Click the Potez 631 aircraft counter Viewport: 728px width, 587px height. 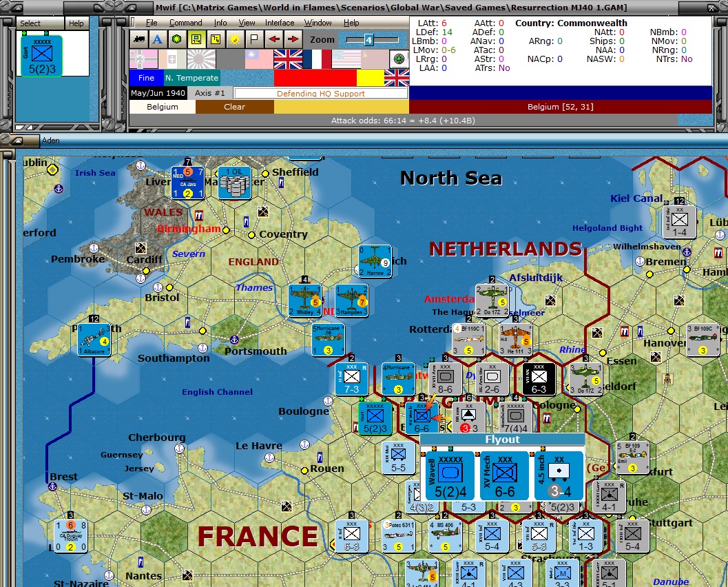[x=398, y=536]
